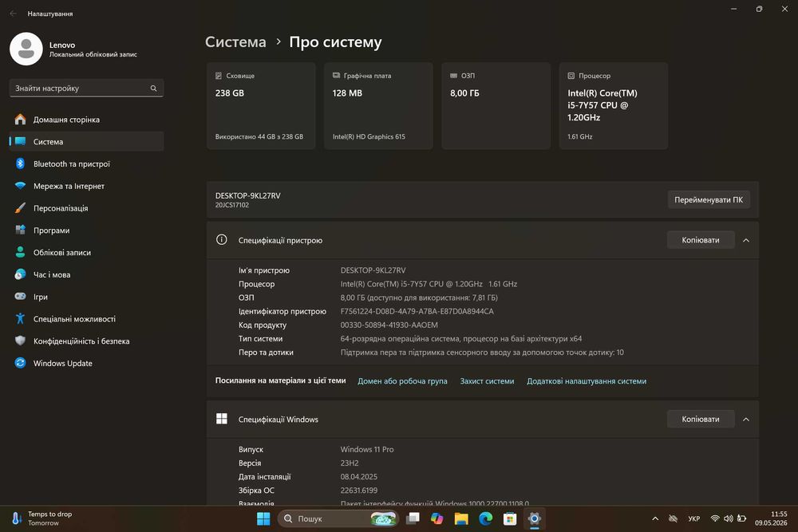
Task: Click the Gaming controller icon
Action: click(x=21, y=297)
